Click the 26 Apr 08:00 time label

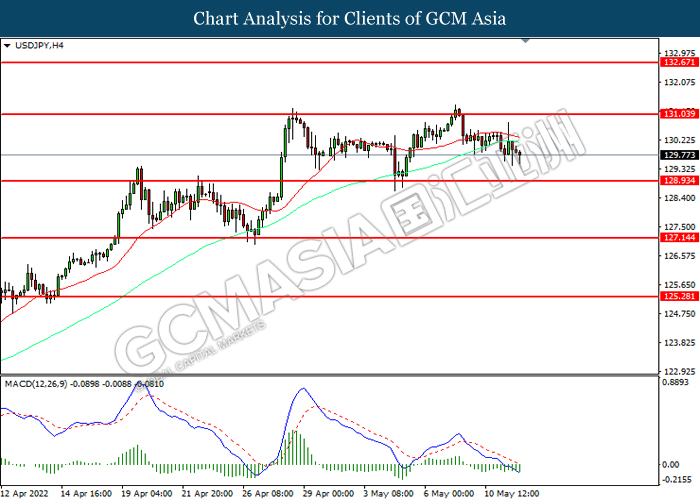tap(268, 494)
